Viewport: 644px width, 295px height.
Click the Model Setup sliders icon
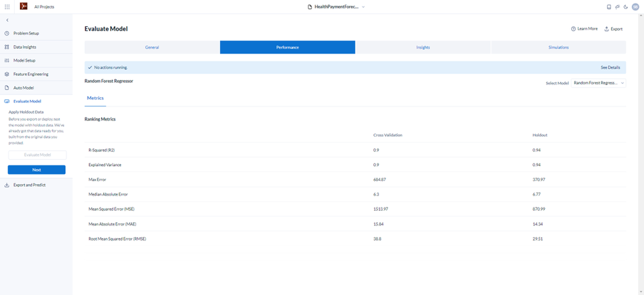coord(7,61)
